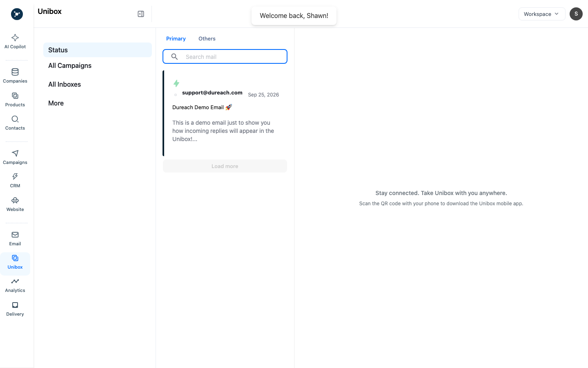588x368 pixels.
Task: Click the Unibox page title
Action: click(49, 11)
